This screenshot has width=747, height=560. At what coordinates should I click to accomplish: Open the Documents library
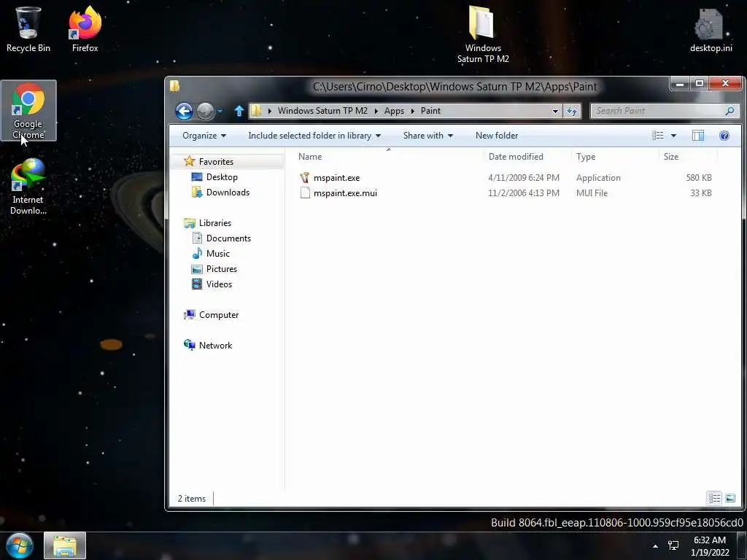[228, 238]
